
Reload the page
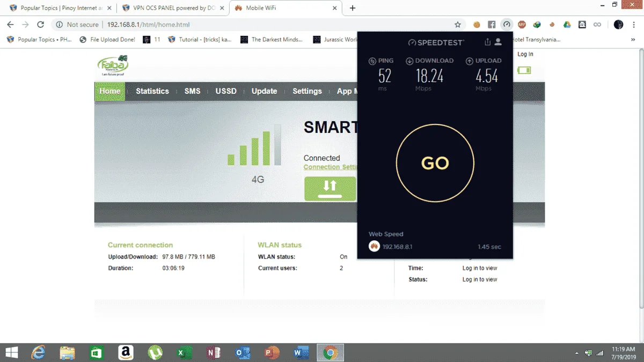pyautogui.click(x=40, y=25)
